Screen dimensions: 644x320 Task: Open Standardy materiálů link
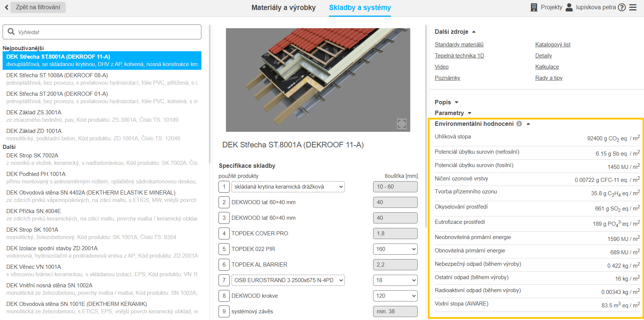459,45
